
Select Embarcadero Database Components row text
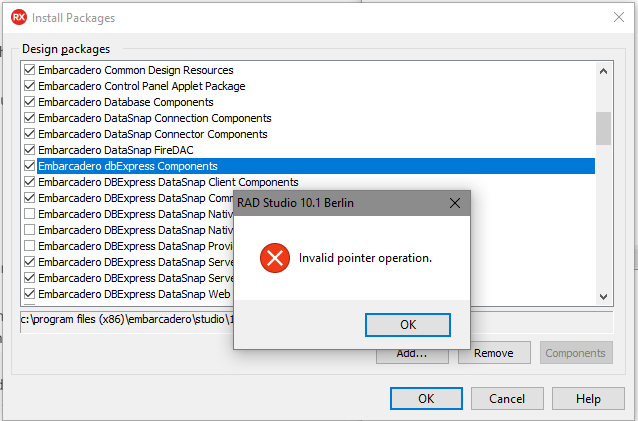126,102
